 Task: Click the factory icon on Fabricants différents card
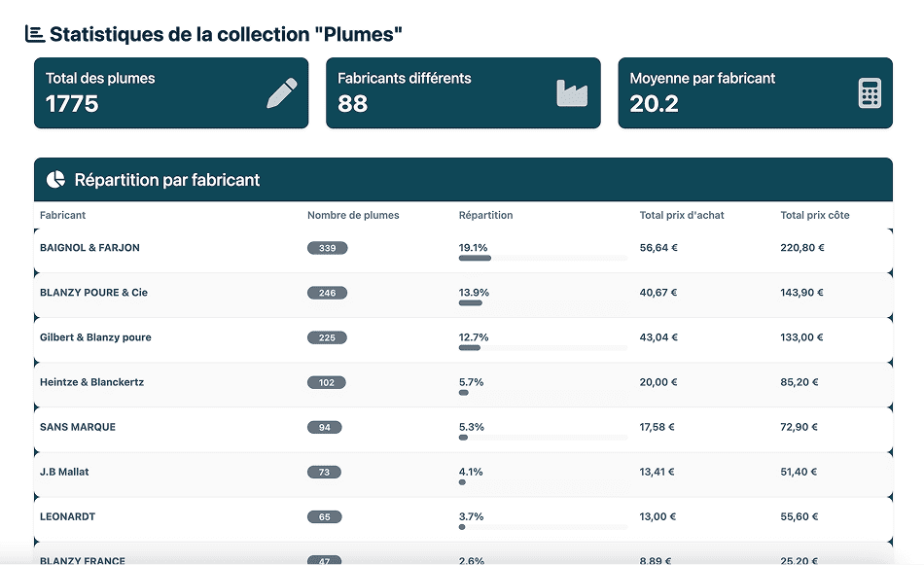[x=574, y=91]
